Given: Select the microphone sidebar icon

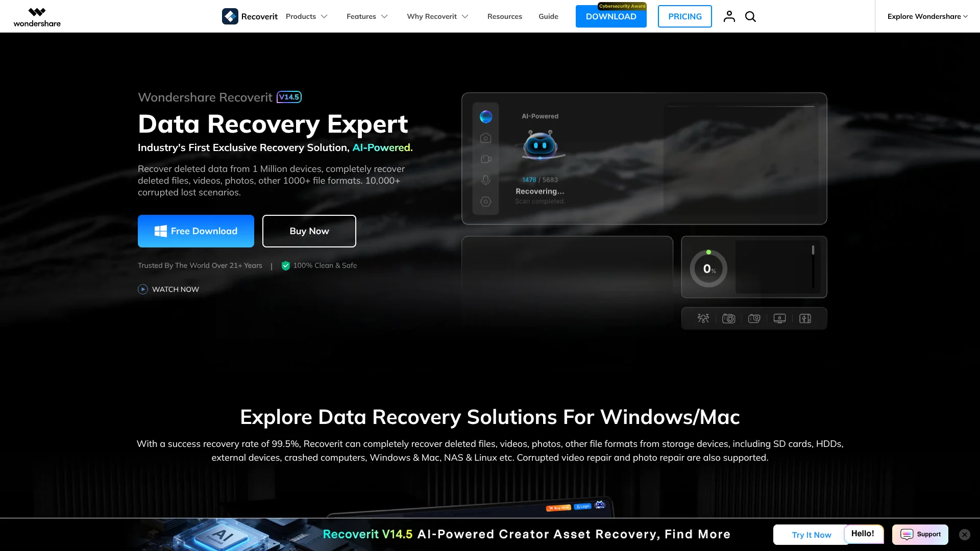Looking at the screenshot, I should (x=486, y=180).
